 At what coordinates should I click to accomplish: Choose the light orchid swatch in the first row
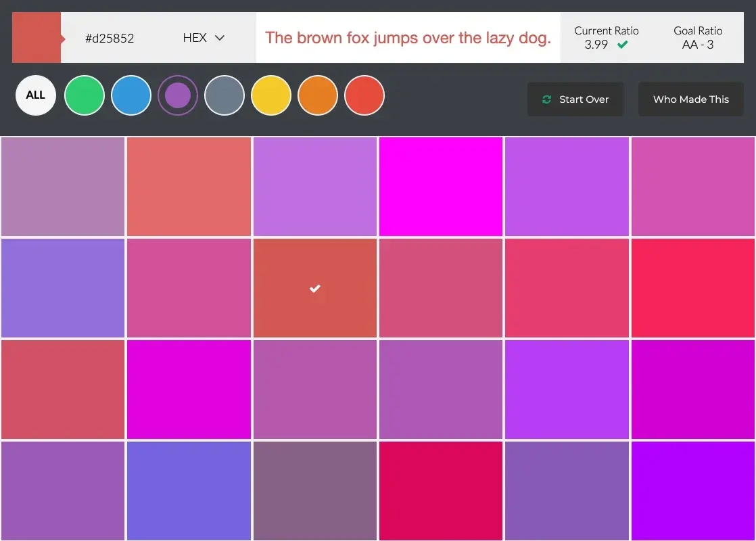315,187
